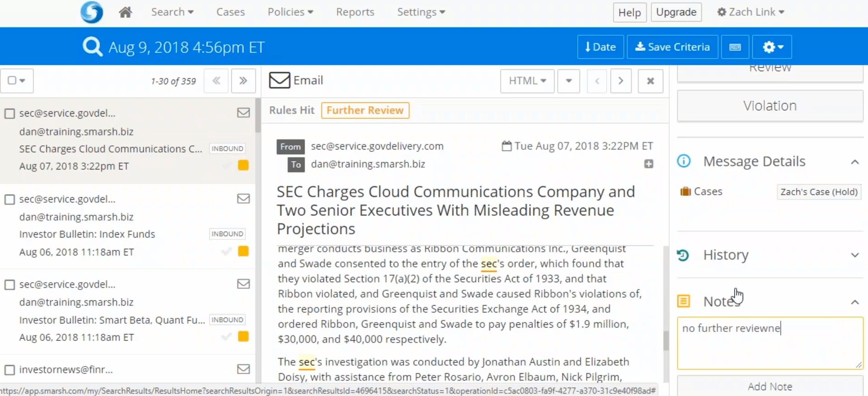868x396 pixels.
Task: Click orange status square on SEC Charges row
Action: pyautogui.click(x=243, y=165)
